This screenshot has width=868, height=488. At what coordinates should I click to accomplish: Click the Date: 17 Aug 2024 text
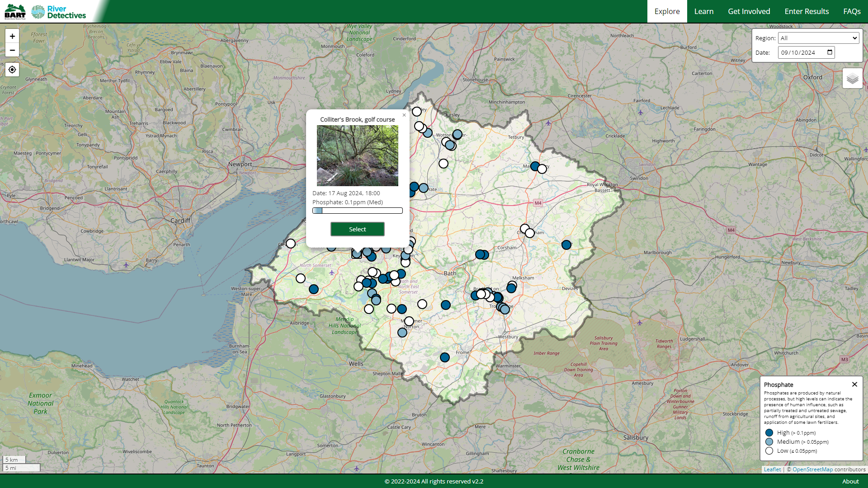[346, 193]
